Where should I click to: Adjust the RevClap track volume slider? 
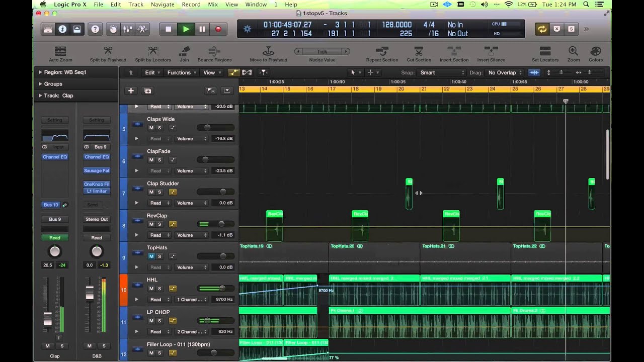216,224
